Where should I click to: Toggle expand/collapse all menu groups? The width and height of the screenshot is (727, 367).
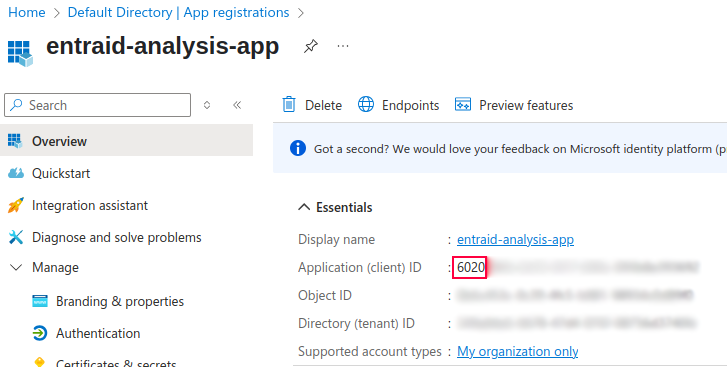click(207, 105)
